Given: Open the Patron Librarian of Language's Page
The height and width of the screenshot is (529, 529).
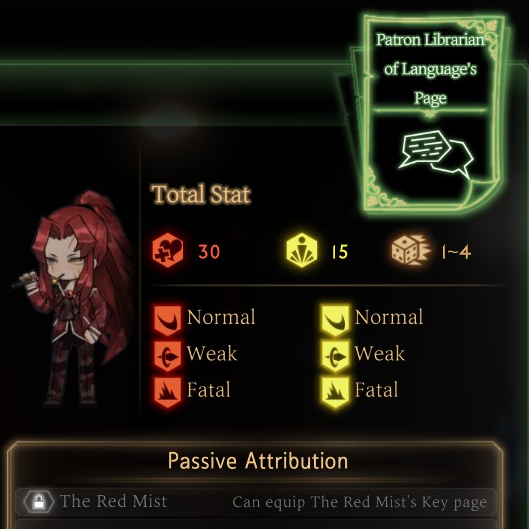Looking at the screenshot, I should 430,113.
